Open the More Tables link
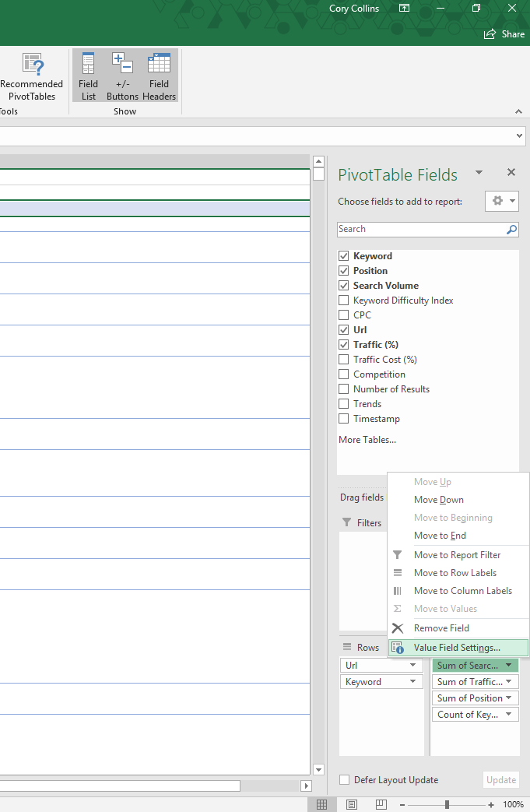This screenshot has height=812, width=530. coord(367,440)
